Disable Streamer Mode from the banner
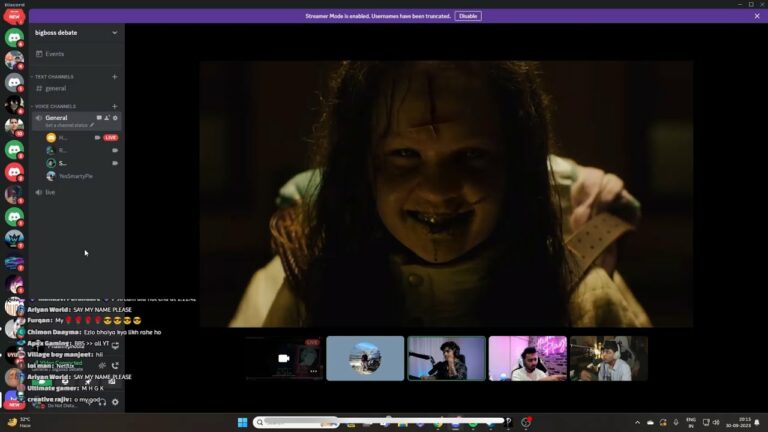 [468, 16]
